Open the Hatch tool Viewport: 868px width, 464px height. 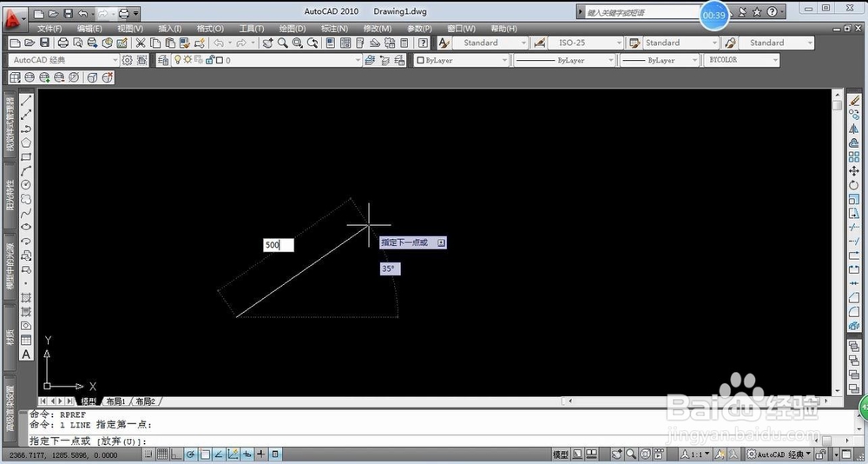26,298
